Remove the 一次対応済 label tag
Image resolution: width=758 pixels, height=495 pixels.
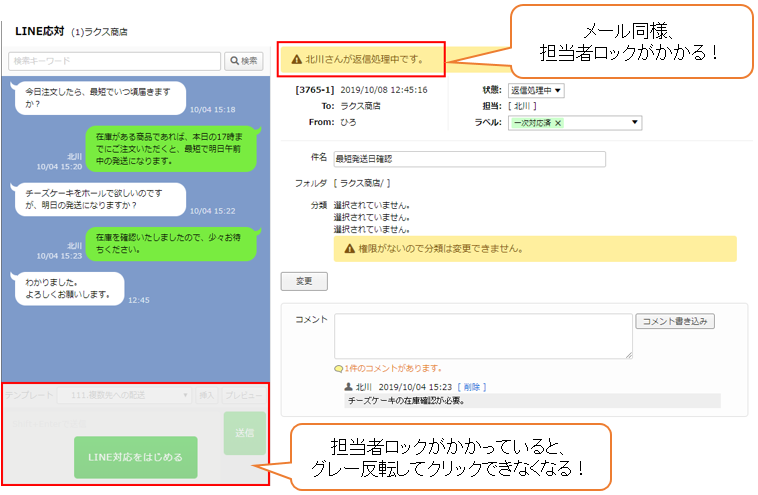tap(558, 123)
